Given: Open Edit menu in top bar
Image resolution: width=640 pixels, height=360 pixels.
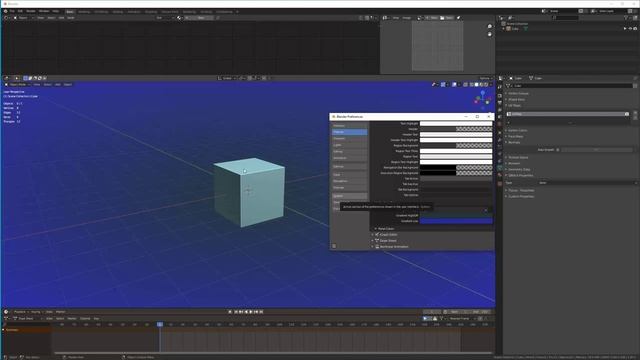Looking at the screenshot, I should point(20,11).
